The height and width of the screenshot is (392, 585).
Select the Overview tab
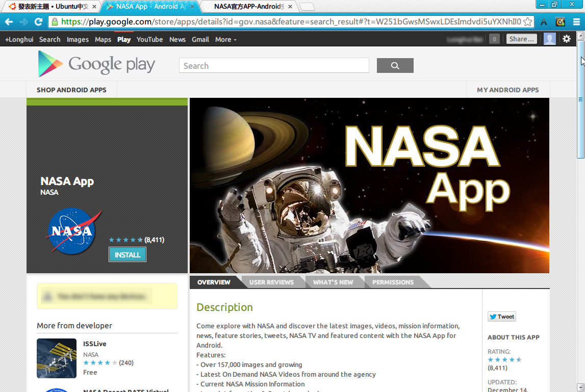click(x=214, y=282)
